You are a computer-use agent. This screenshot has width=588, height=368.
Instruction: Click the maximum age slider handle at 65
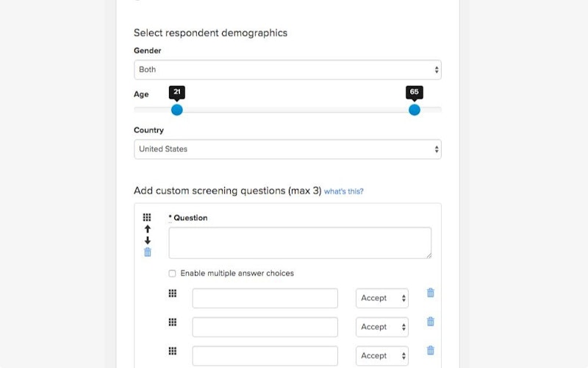(415, 110)
